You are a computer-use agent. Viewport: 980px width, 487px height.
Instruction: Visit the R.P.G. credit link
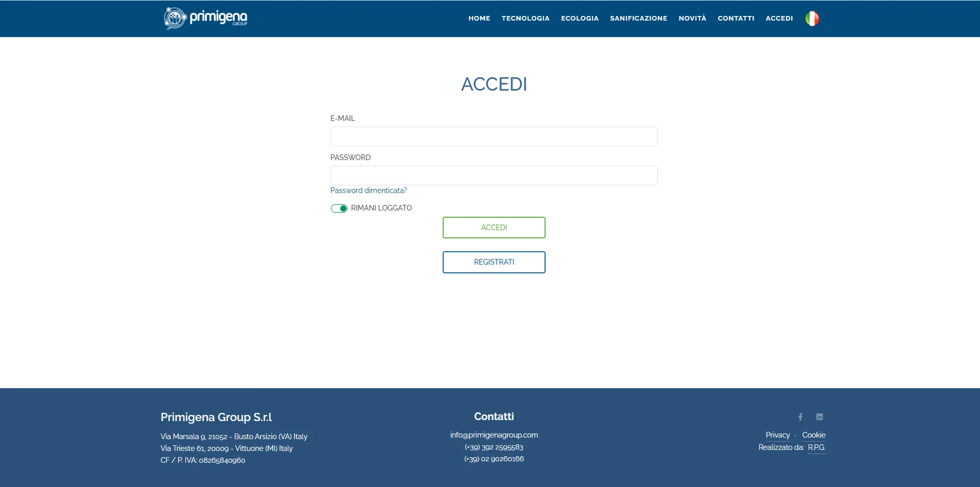point(817,447)
